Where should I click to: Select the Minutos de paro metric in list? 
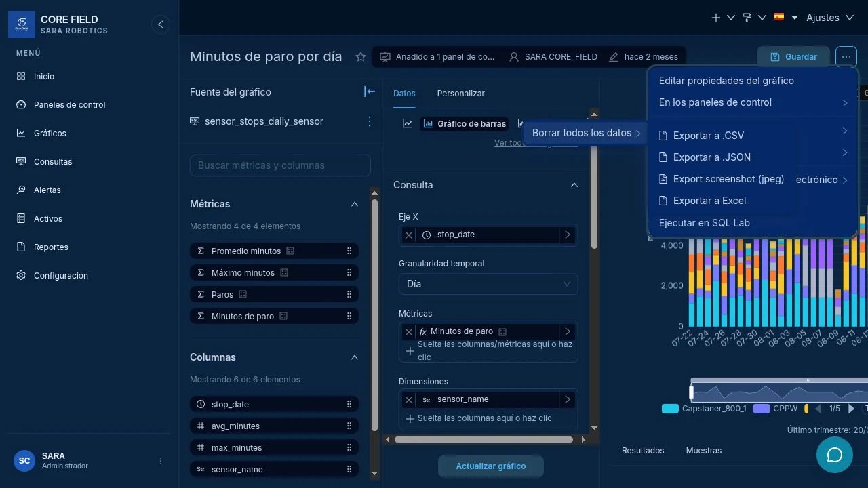tap(274, 317)
